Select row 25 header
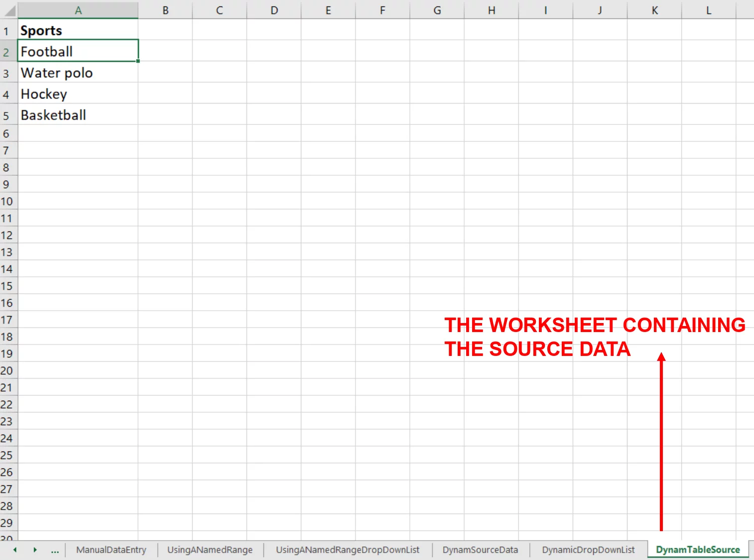Screen dimensions: 754x560 (x=7, y=455)
